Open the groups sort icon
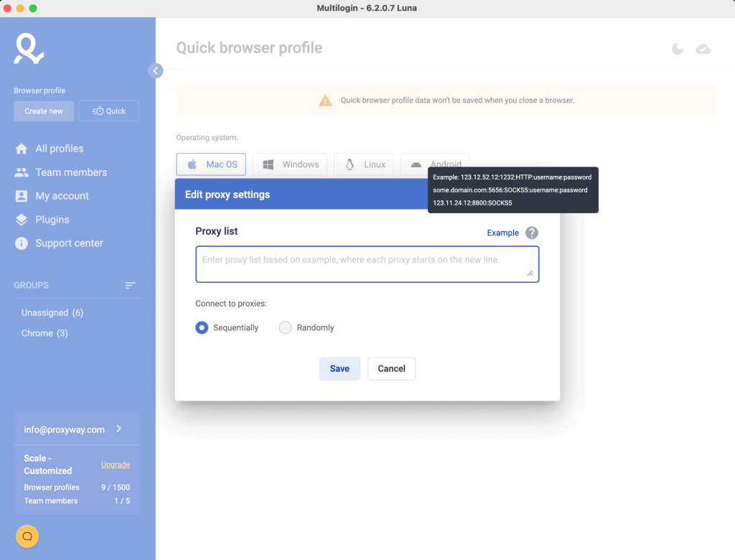 pos(131,285)
